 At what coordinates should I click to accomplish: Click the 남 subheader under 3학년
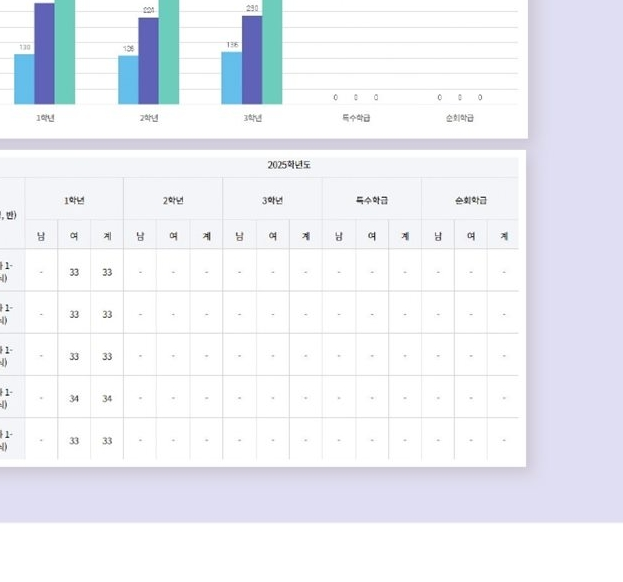[x=239, y=236]
